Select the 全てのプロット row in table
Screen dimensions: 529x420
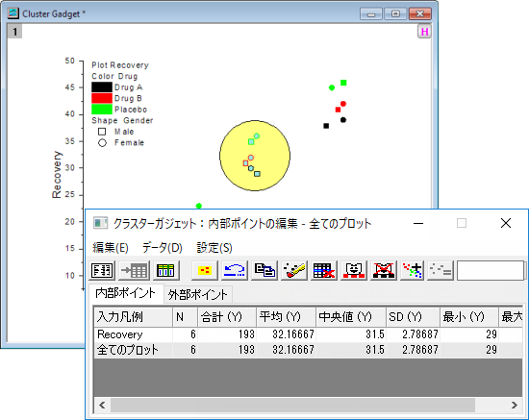(308, 350)
